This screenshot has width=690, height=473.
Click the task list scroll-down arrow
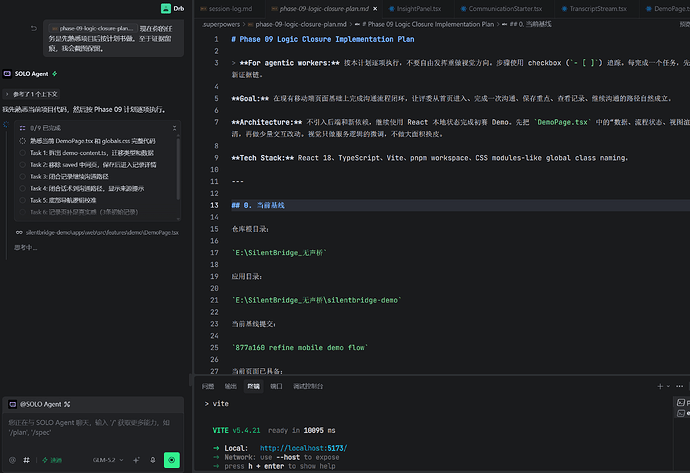coord(178,218)
